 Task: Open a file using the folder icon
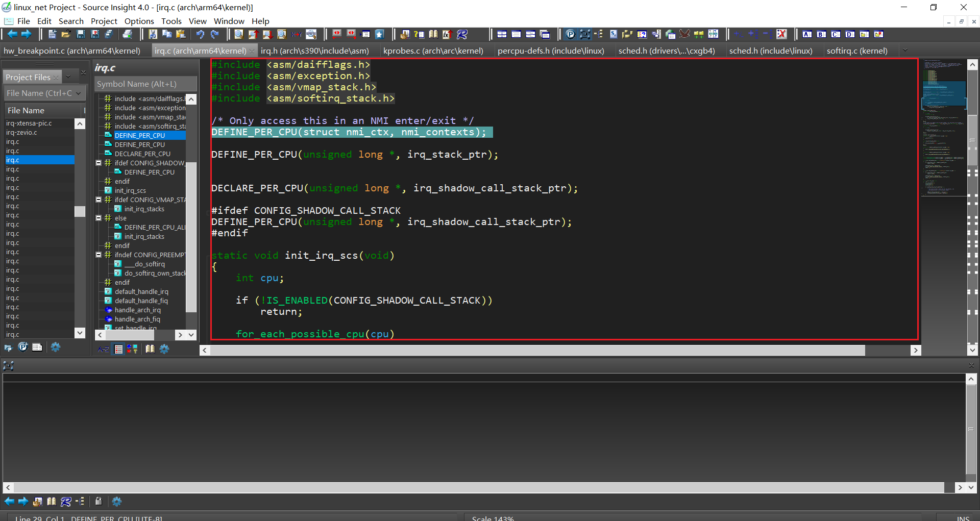(x=66, y=34)
